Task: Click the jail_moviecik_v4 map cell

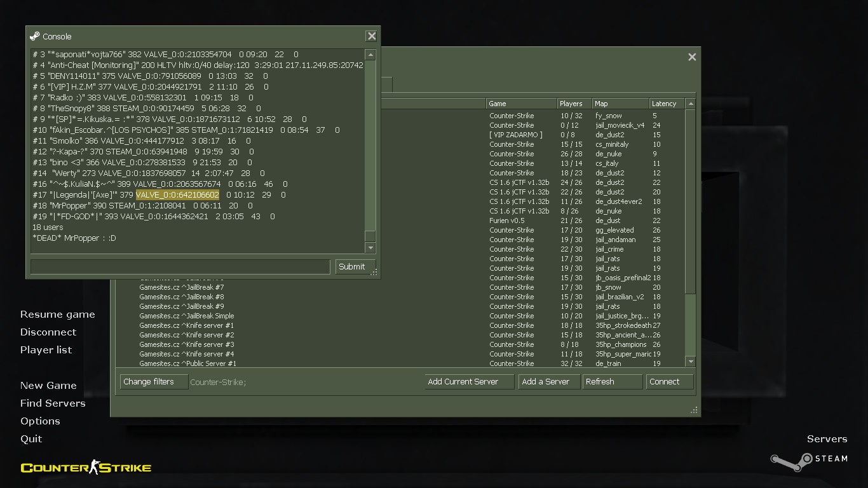Action: point(620,125)
